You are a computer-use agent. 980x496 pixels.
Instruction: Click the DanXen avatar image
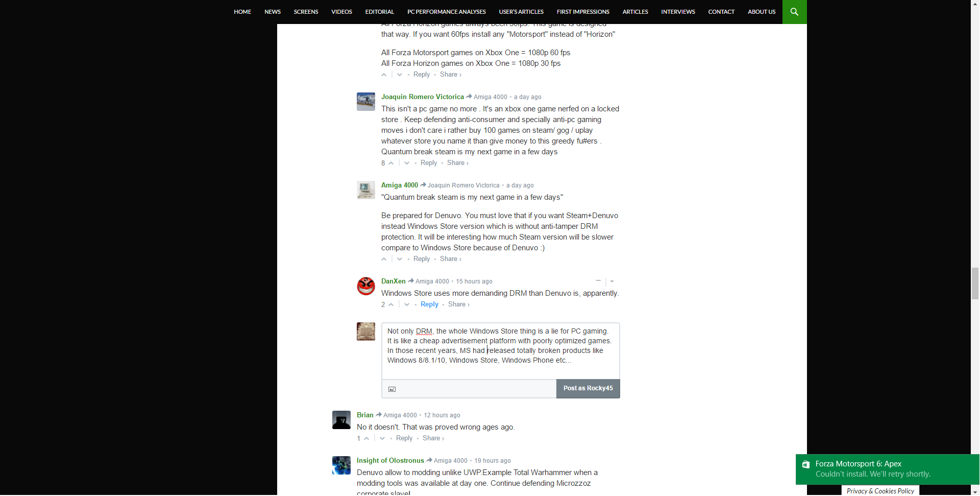(365, 286)
